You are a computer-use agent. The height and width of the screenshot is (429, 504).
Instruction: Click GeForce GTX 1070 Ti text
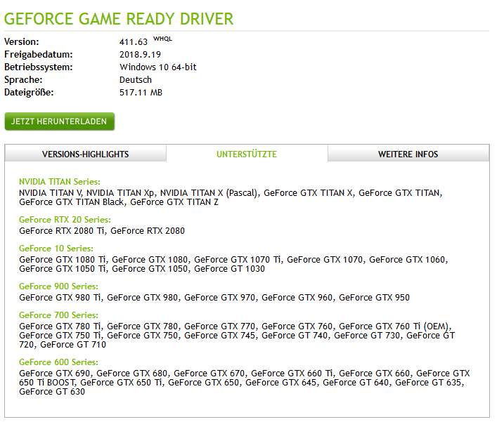click(x=237, y=260)
